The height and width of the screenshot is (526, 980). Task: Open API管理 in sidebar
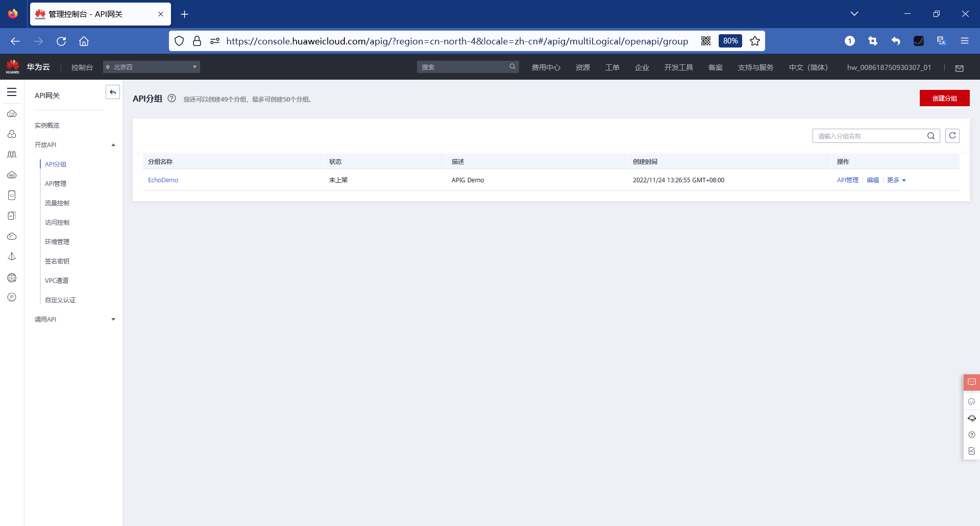pos(56,184)
